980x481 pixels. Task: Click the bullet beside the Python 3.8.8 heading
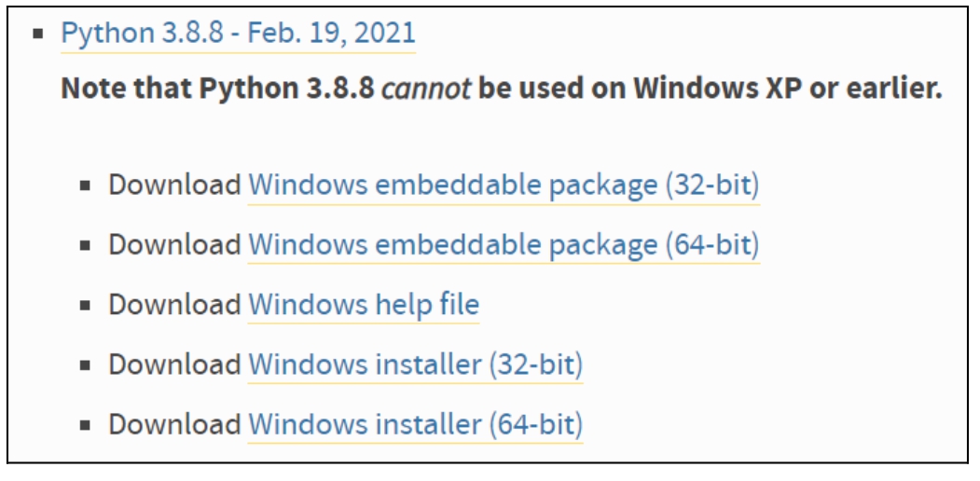coord(37,34)
